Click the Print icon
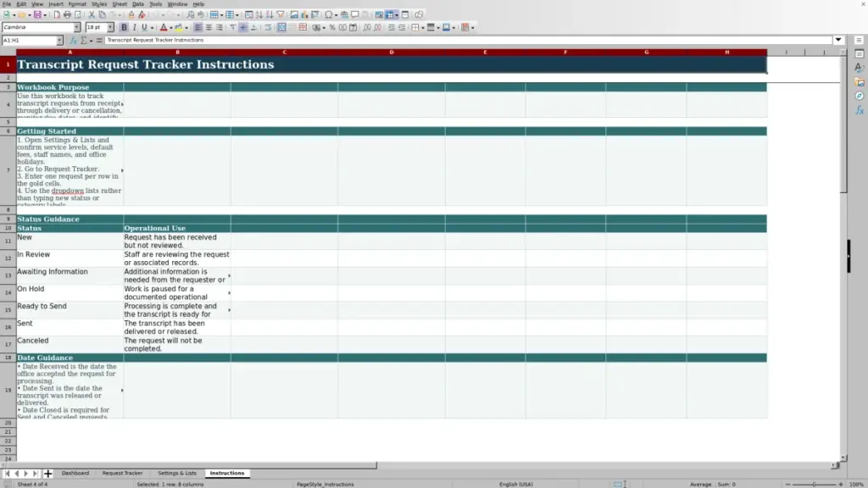The width and height of the screenshot is (868, 488). click(x=67, y=15)
